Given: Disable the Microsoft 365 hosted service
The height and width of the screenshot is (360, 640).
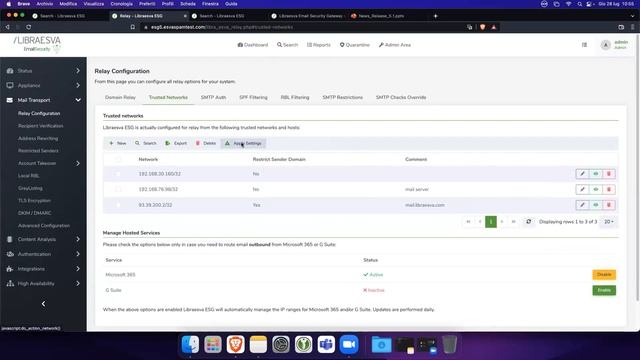Looking at the screenshot, I should 604,275.
